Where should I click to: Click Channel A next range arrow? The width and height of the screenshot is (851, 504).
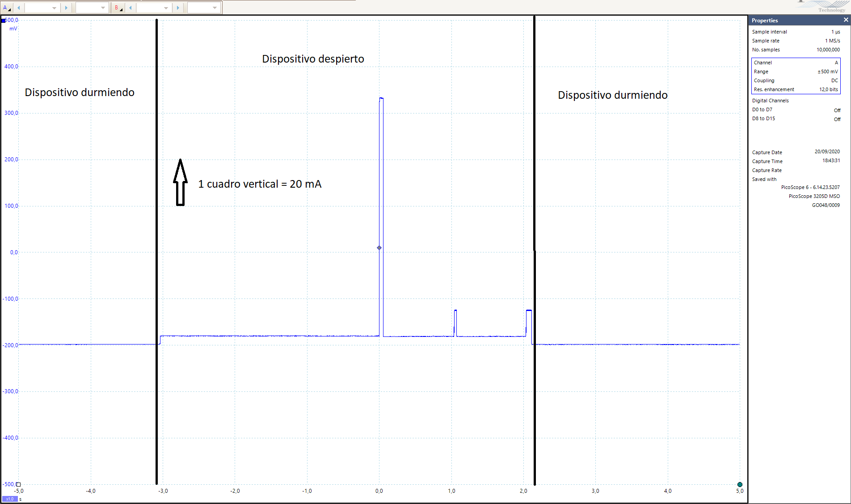(67, 8)
